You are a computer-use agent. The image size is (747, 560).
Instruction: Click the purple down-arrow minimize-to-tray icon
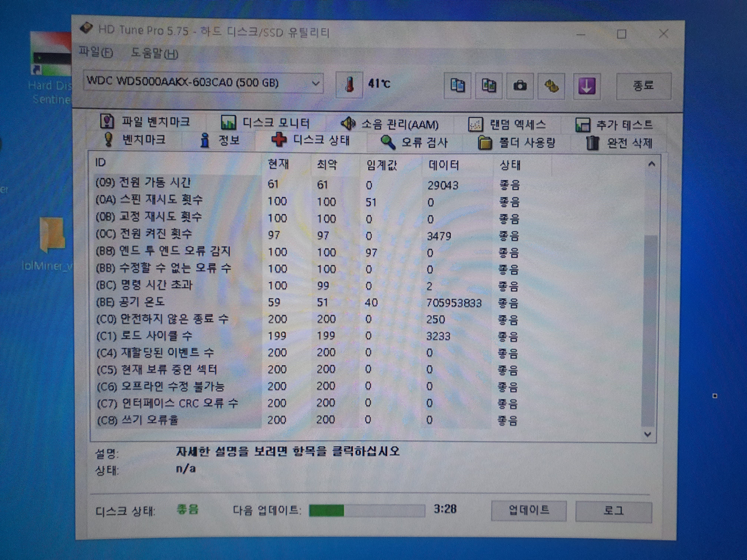point(587,86)
